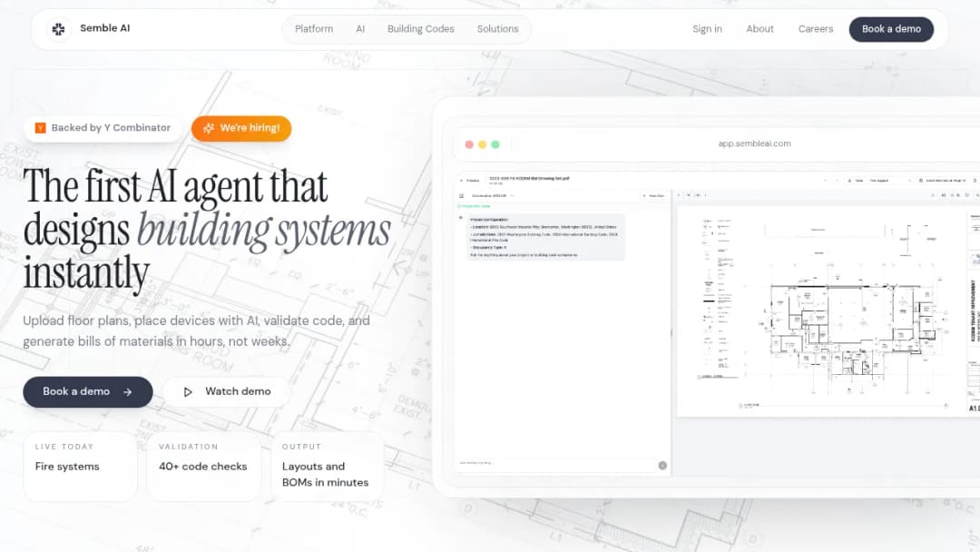Open the Solutions navigation menu
The image size is (980, 552).
click(497, 29)
